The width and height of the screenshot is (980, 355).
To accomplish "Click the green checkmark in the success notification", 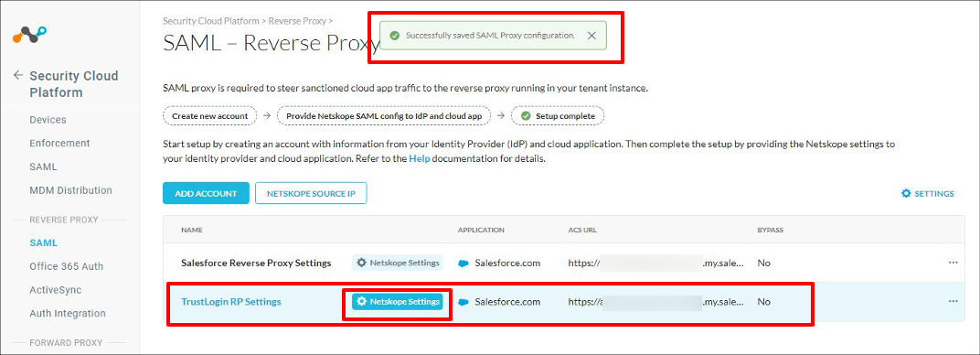I will click(x=394, y=36).
